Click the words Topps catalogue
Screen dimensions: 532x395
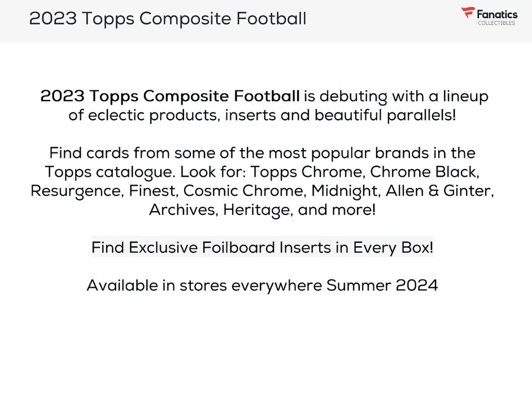110,172
